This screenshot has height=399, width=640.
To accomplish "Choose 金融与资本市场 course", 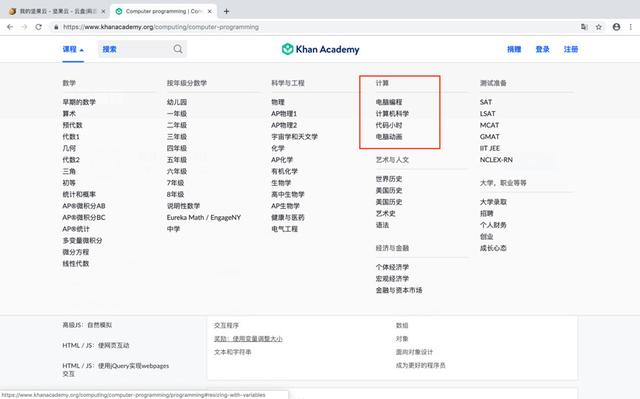I will (399, 290).
